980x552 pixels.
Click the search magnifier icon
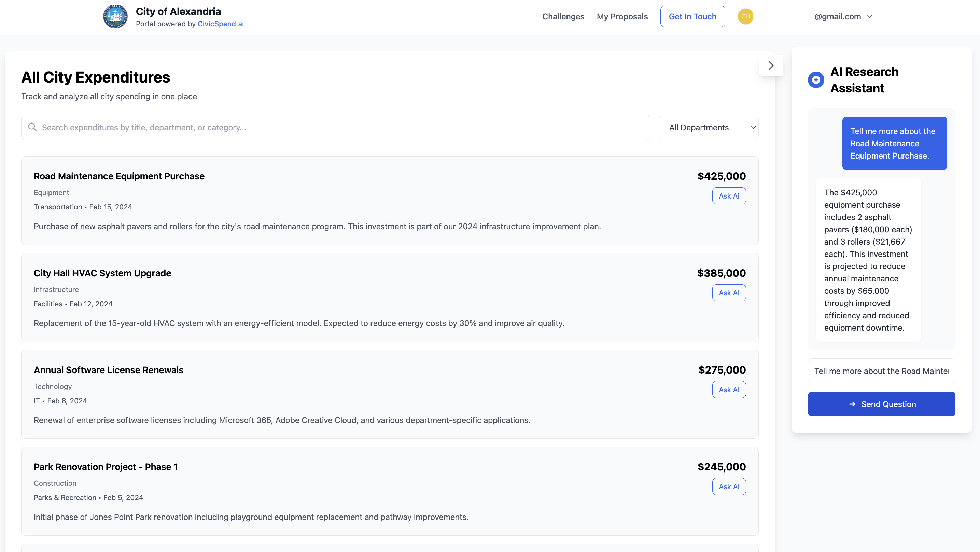(32, 127)
